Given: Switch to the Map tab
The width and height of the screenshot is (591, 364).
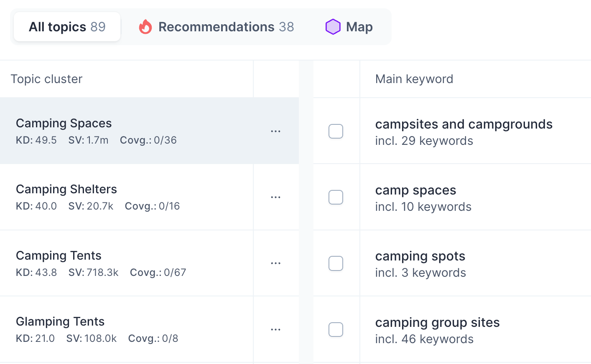Looking at the screenshot, I should (x=359, y=27).
